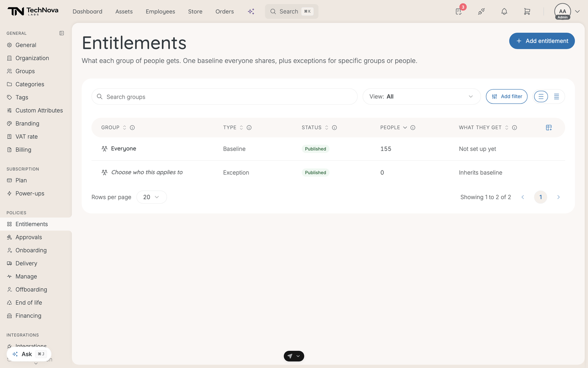The width and height of the screenshot is (588, 368).
Task: Open the Ask assistant button
Action: point(29,354)
